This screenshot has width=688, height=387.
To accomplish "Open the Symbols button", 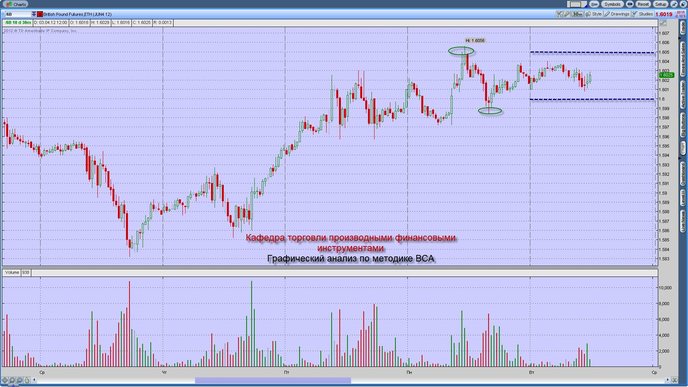I will pos(612,4).
